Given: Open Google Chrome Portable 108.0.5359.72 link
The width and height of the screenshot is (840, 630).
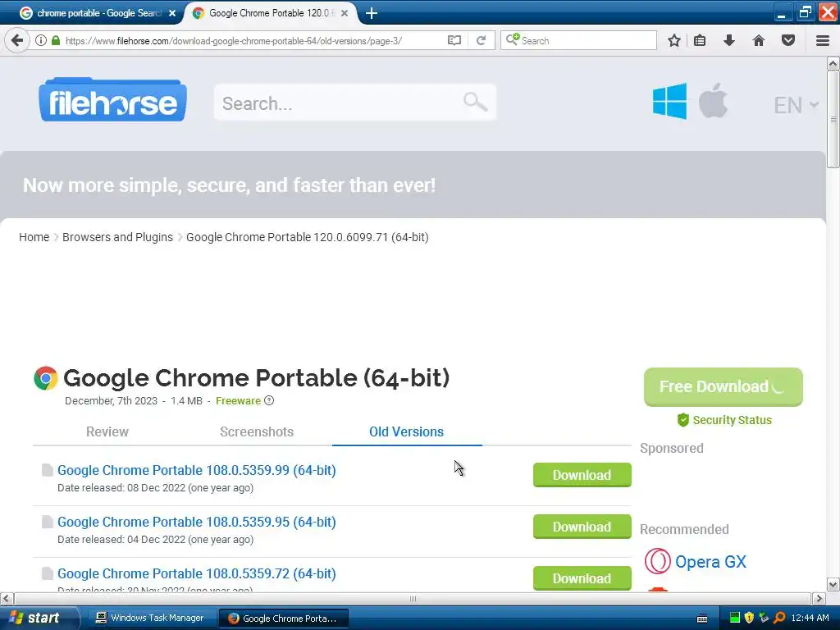Looking at the screenshot, I should pyautogui.click(x=197, y=573).
